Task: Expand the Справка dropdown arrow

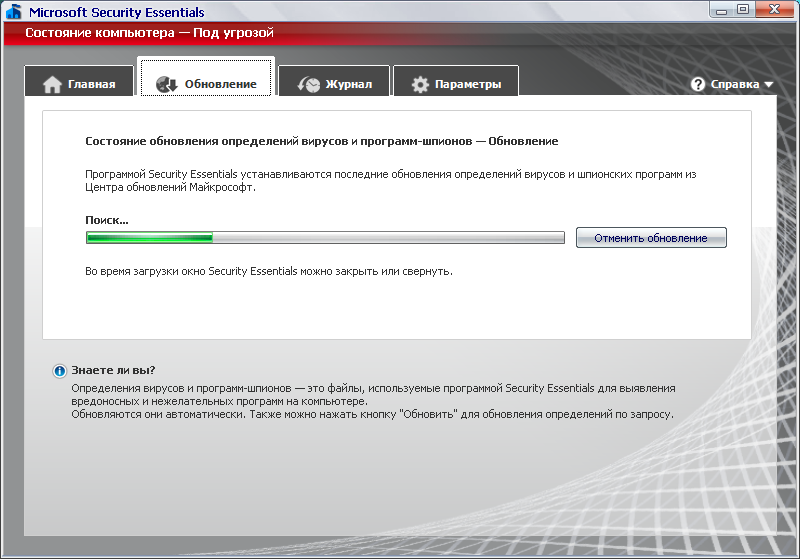Action: (769, 85)
